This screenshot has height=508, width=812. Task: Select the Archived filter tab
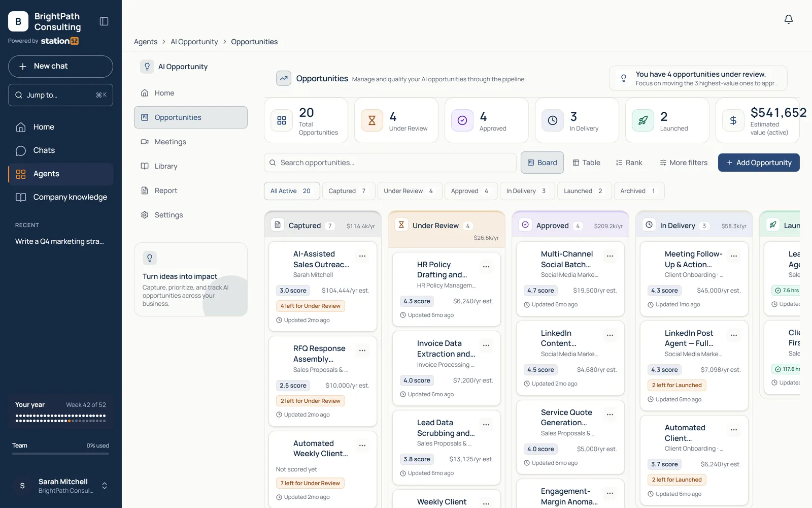point(639,191)
